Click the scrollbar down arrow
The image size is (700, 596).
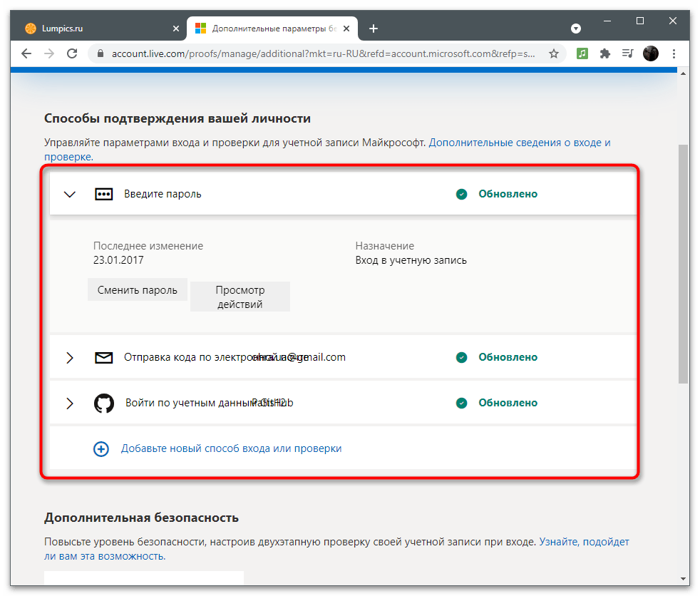tap(683, 579)
